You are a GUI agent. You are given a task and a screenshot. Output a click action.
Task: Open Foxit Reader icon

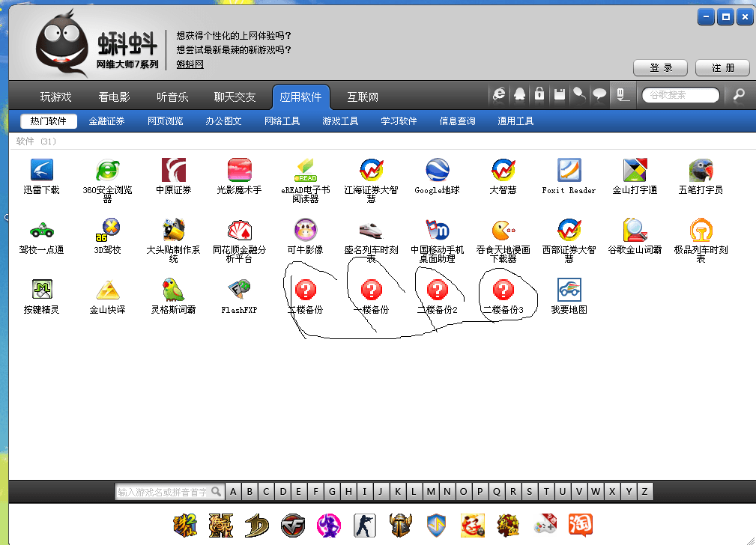(569, 171)
